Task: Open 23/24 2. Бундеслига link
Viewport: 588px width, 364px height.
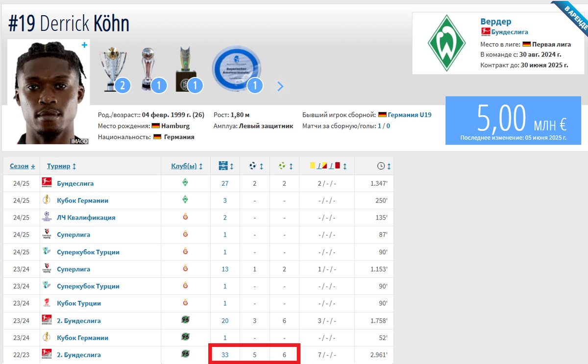Action: pos(79,321)
